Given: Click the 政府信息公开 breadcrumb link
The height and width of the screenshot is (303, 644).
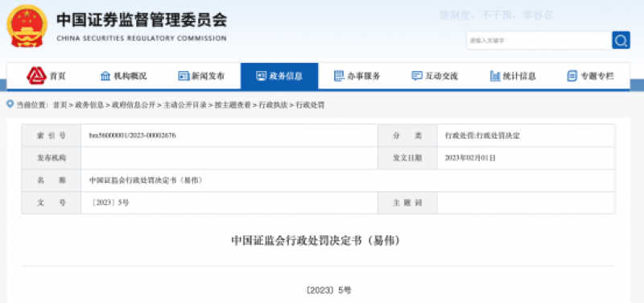Looking at the screenshot, I should point(133,106).
